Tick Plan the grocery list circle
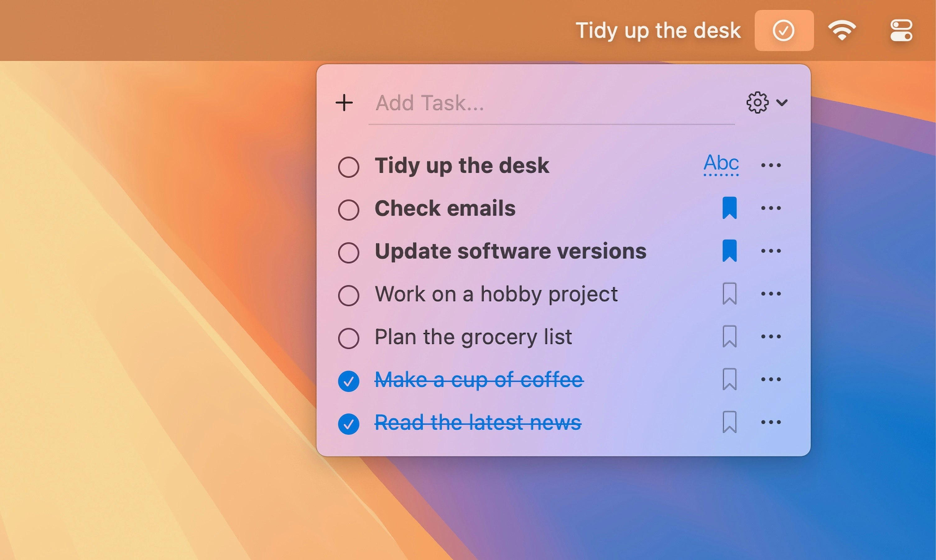 point(349,338)
